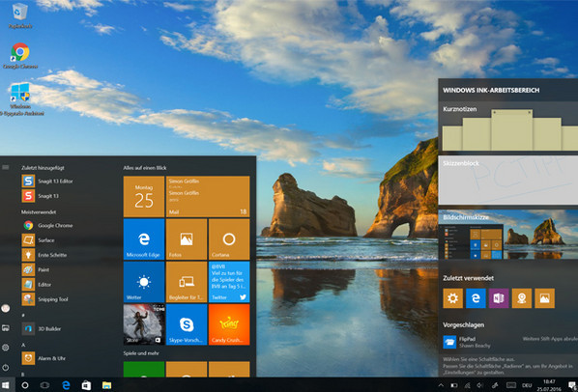Open the Candy Crush tile
Screen dimensions: 578x392
(229, 324)
